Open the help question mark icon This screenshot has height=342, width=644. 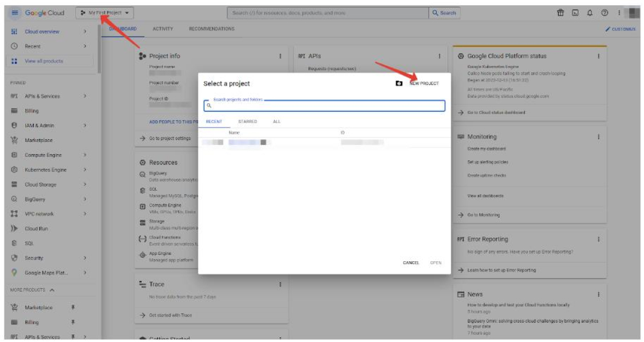(605, 13)
